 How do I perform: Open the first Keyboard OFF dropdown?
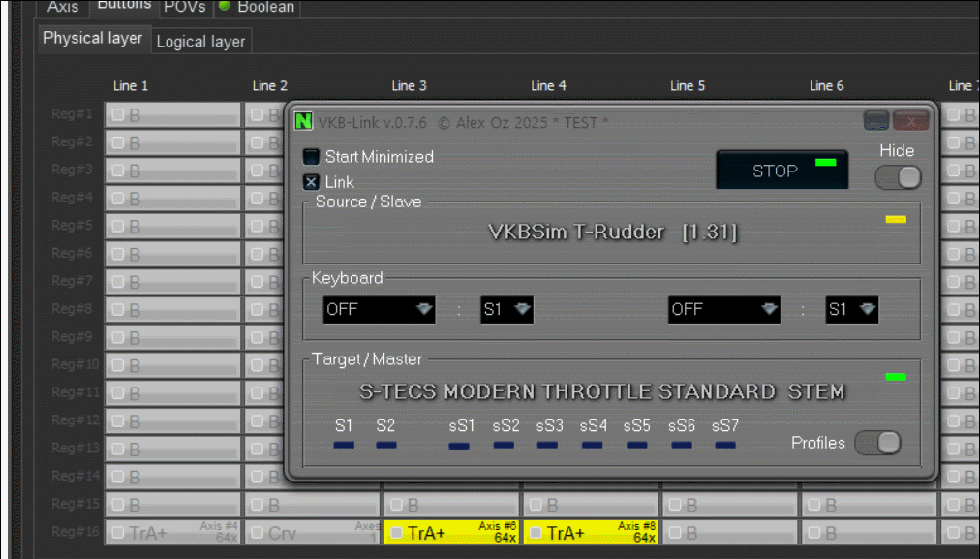(x=379, y=309)
